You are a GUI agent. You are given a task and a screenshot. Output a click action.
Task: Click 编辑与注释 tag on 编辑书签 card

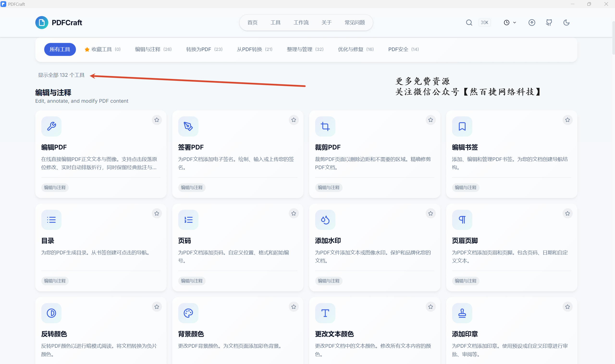pos(466,188)
